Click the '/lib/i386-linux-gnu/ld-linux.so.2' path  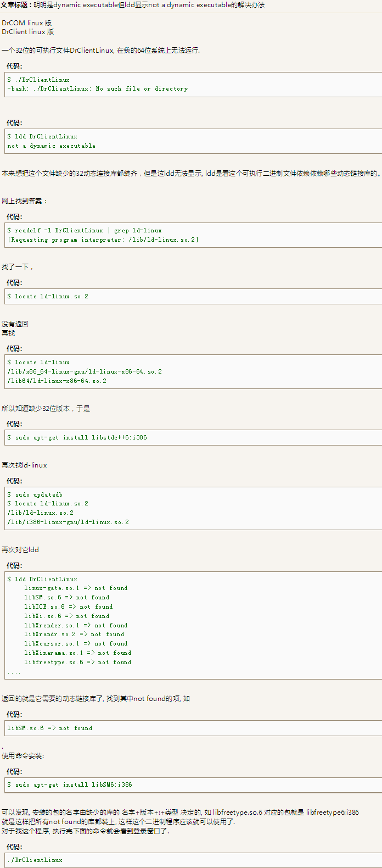point(68,522)
